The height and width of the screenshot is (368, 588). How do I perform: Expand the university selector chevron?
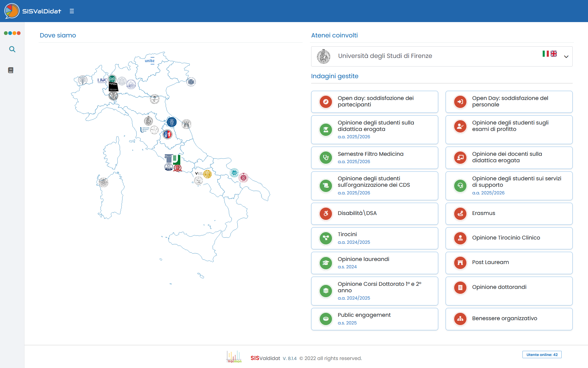coord(566,57)
